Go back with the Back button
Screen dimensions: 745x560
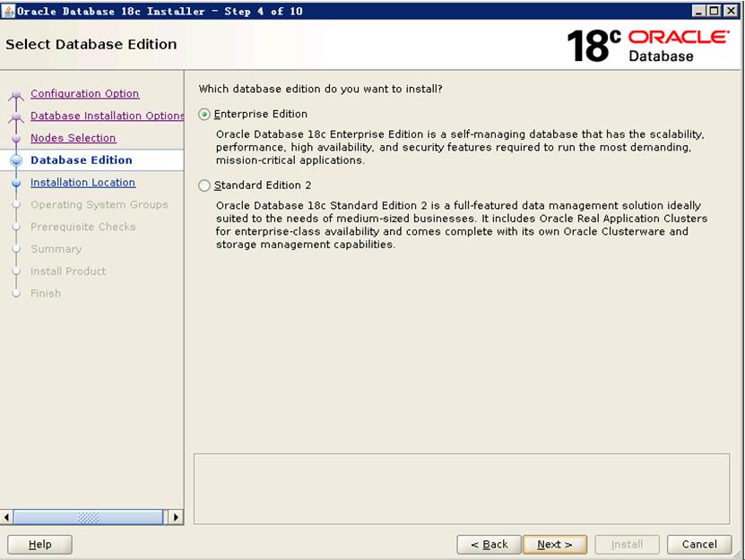tap(489, 545)
